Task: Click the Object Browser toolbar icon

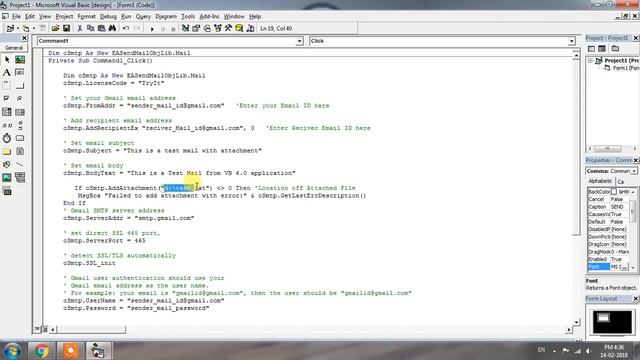Action: point(218,28)
